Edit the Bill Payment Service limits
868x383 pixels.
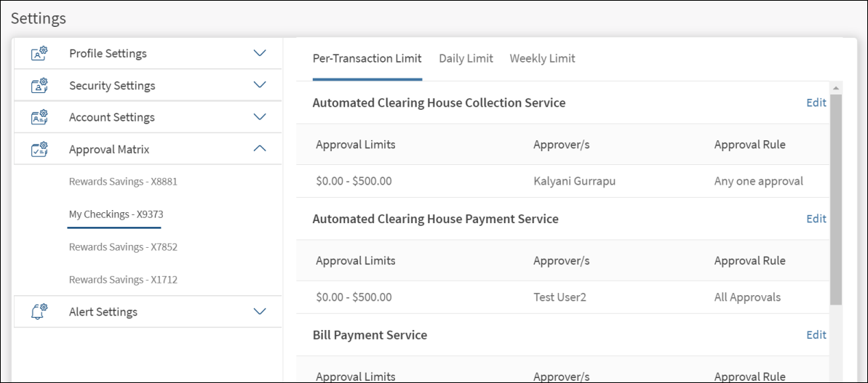pyautogui.click(x=816, y=335)
